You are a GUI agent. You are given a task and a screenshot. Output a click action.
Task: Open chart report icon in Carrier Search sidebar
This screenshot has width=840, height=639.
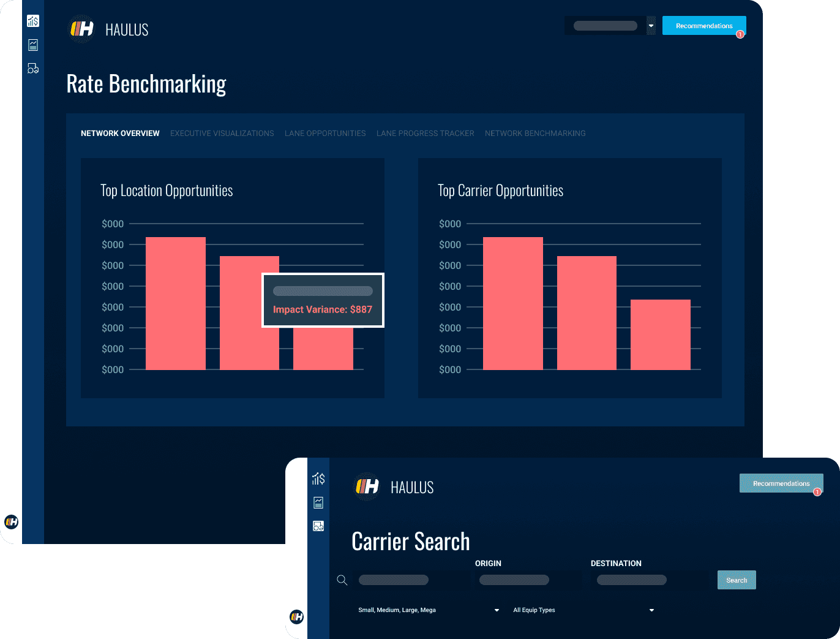(318, 502)
